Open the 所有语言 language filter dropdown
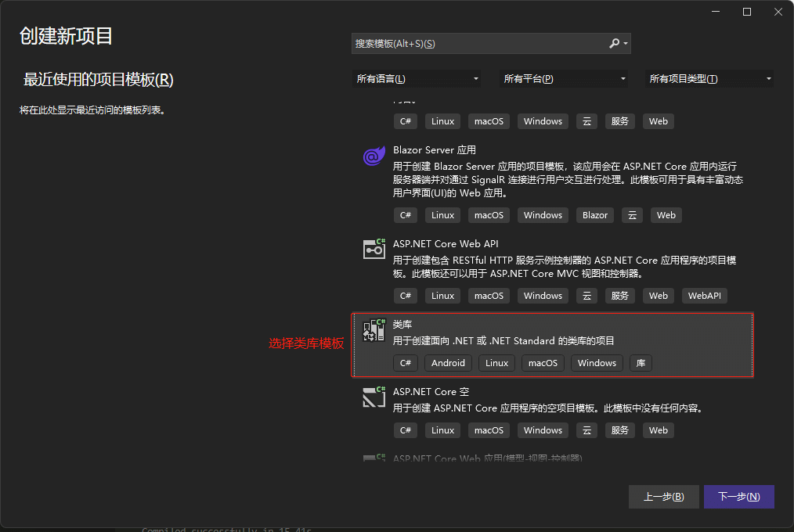 [x=417, y=79]
